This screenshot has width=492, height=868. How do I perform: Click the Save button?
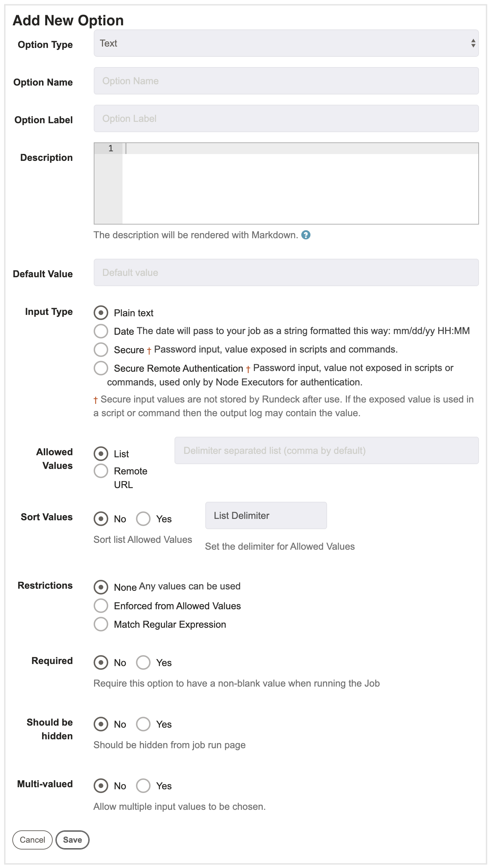pos(73,840)
